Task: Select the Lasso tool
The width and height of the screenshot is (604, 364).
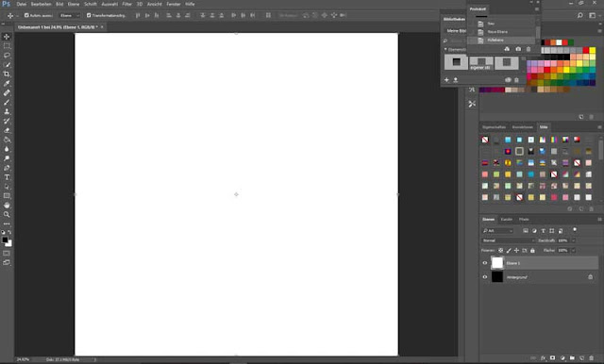Action: coord(7,56)
